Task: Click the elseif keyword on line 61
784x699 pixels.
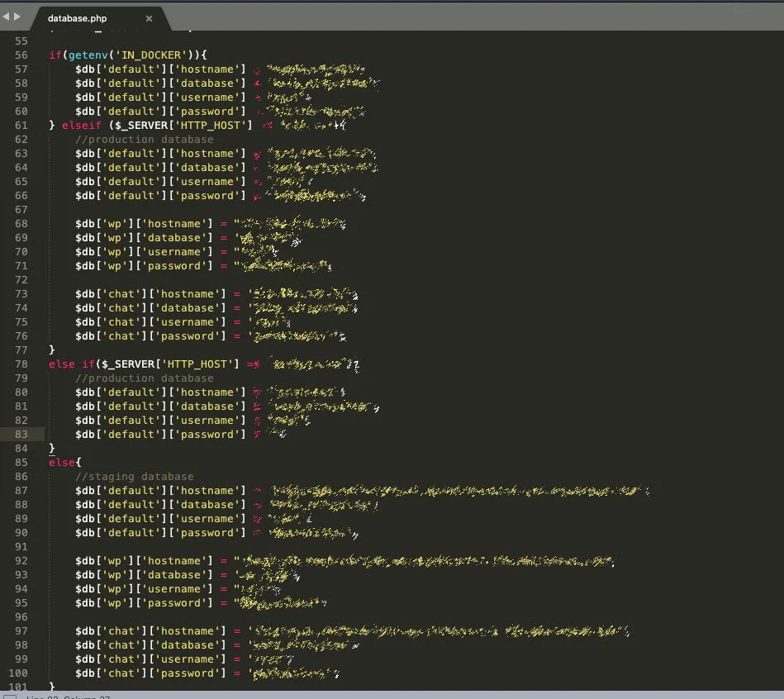Action: [x=82, y=125]
